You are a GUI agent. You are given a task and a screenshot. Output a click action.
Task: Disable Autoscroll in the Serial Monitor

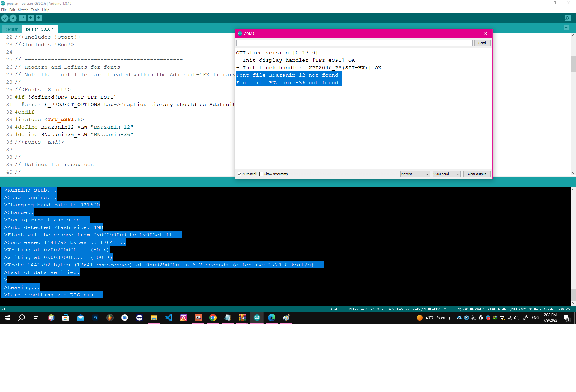pyautogui.click(x=239, y=174)
